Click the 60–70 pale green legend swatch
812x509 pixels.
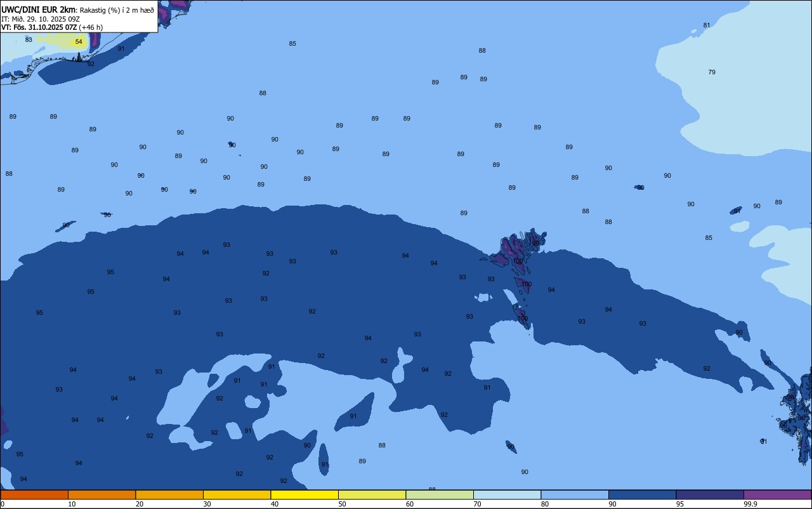[x=440, y=494]
